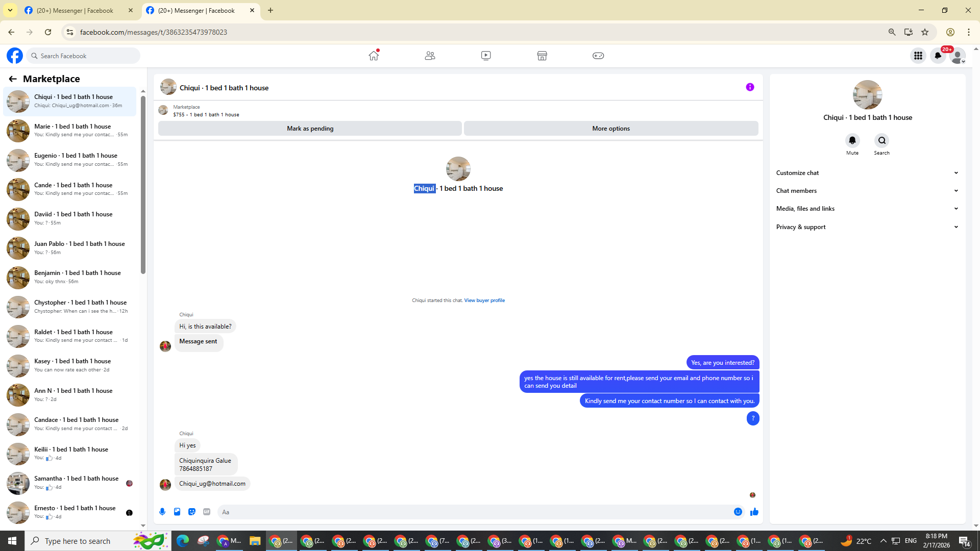
Task: Expand Media, files and links section
Action: pyautogui.click(x=867, y=209)
